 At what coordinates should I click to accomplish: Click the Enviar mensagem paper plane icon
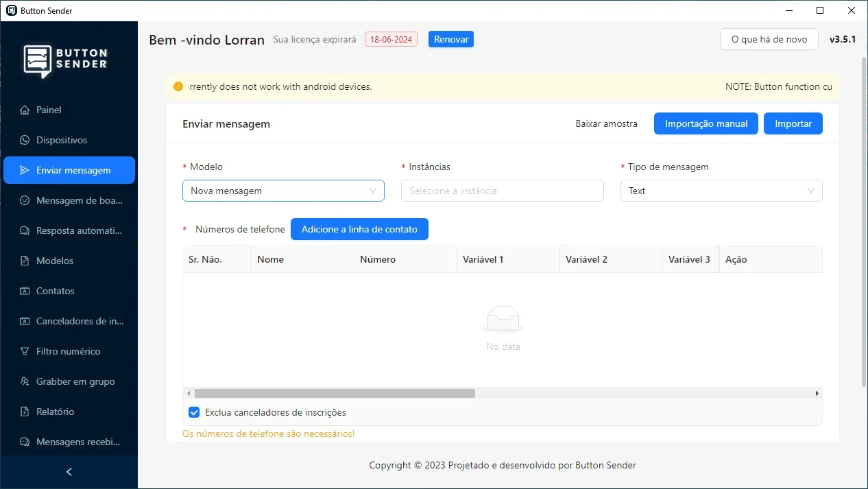tap(25, 170)
